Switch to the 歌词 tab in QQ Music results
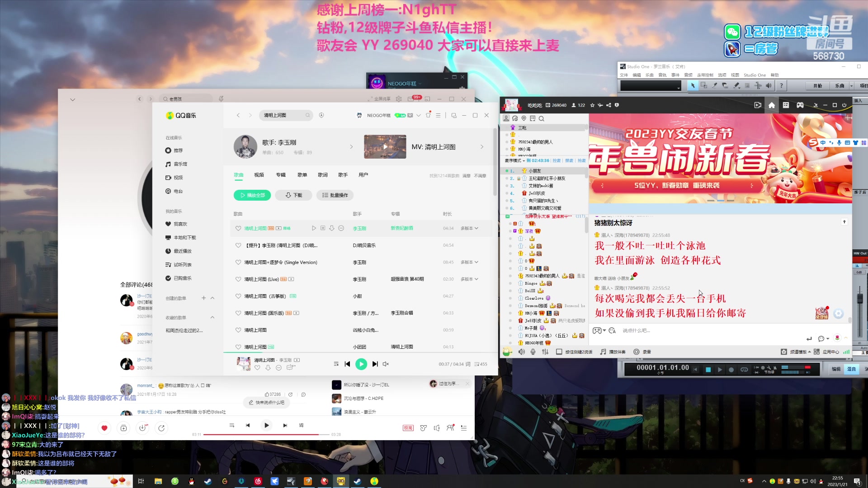Image resolution: width=868 pixels, height=488 pixels. (323, 175)
